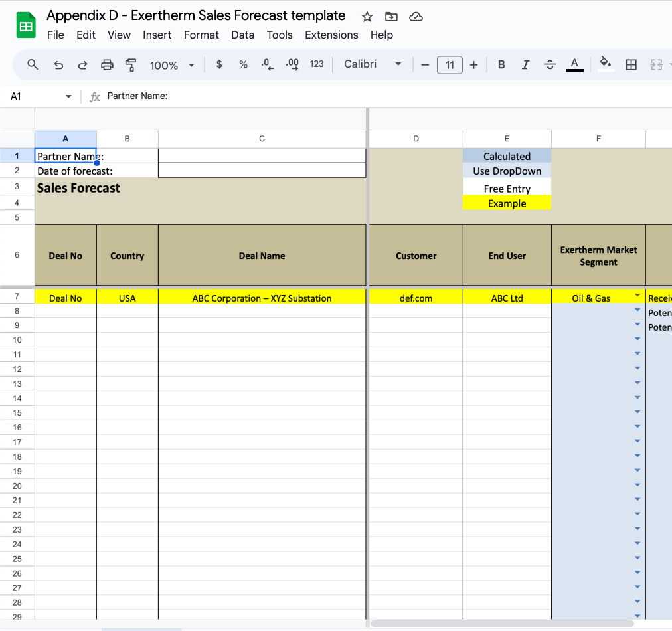Activate the paint format tool
The image size is (672, 631).
[131, 64]
